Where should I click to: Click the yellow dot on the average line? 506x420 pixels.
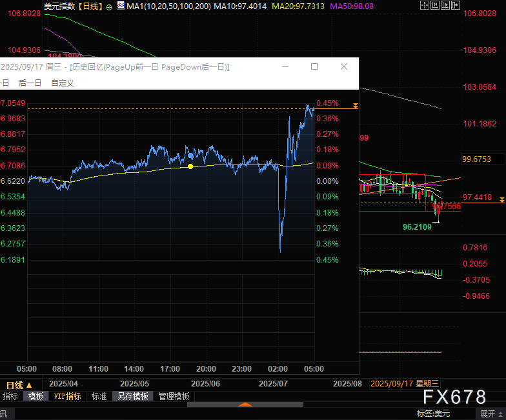tap(190, 166)
